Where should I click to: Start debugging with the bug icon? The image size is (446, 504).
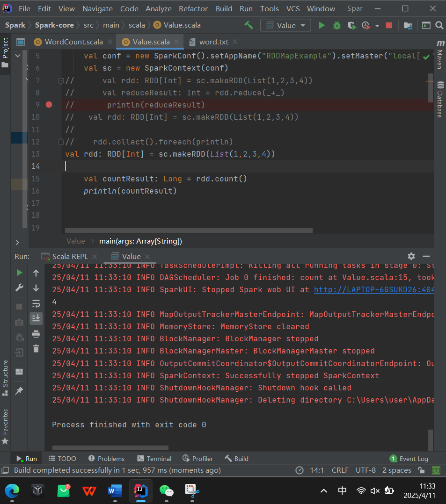pyautogui.click(x=337, y=25)
